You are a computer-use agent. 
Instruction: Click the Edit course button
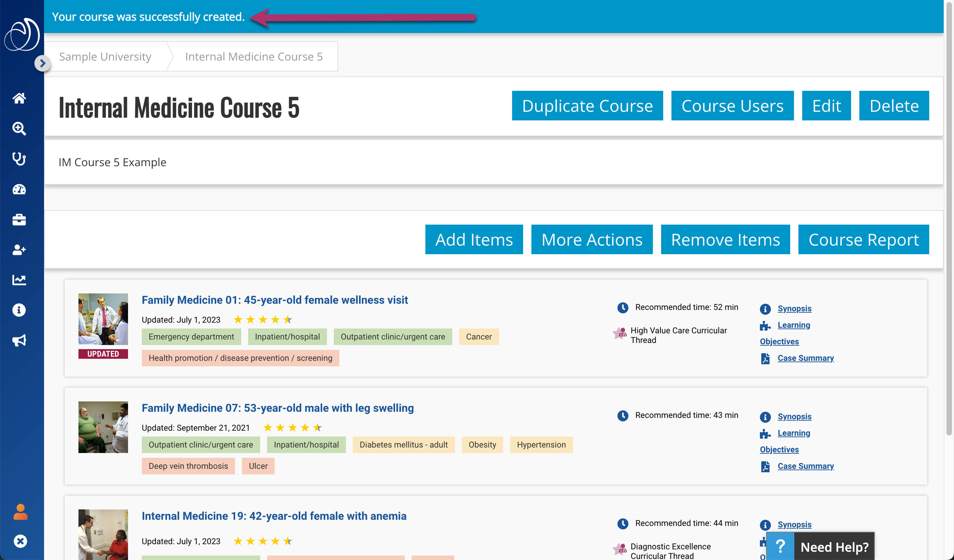point(826,106)
